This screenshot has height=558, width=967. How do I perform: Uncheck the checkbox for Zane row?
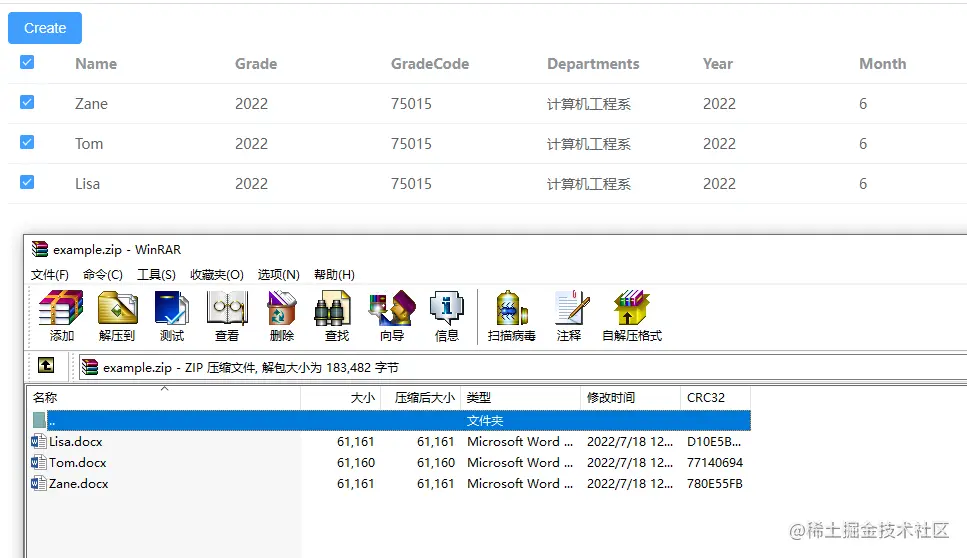tap(27, 102)
